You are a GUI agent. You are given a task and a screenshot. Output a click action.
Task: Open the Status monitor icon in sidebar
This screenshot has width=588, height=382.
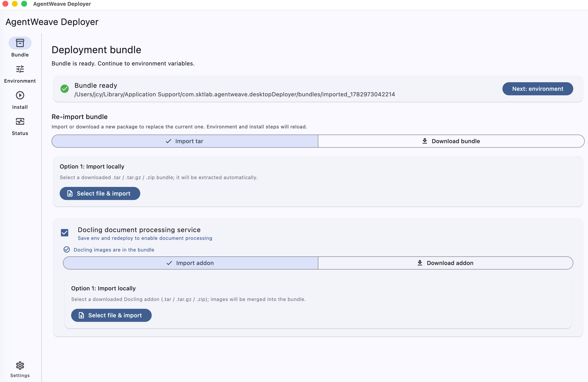[20, 121]
